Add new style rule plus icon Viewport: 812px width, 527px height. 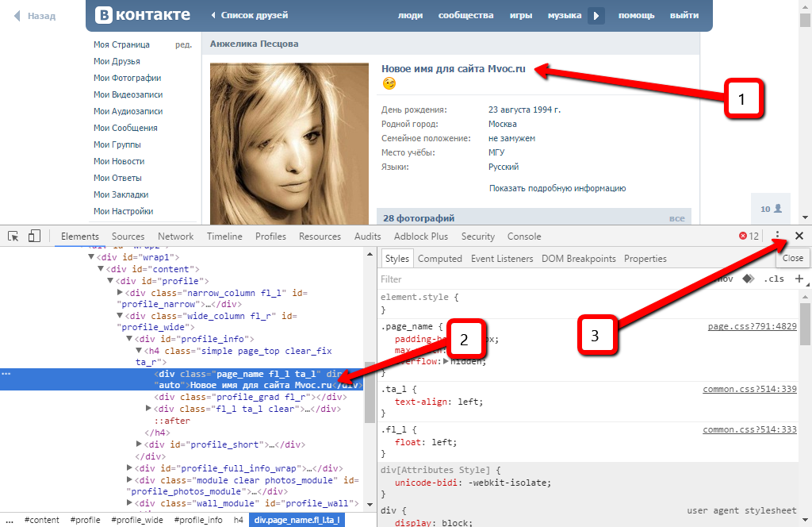coord(799,279)
